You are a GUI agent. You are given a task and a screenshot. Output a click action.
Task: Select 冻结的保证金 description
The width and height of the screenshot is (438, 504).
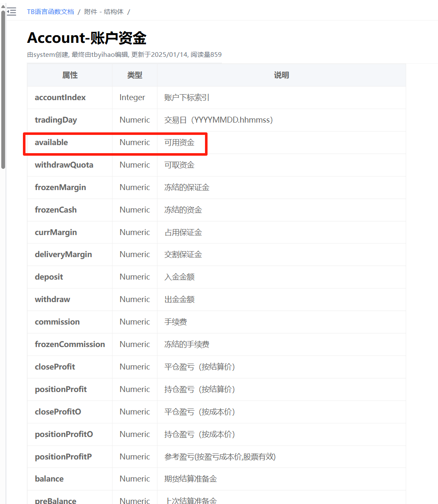pos(187,188)
